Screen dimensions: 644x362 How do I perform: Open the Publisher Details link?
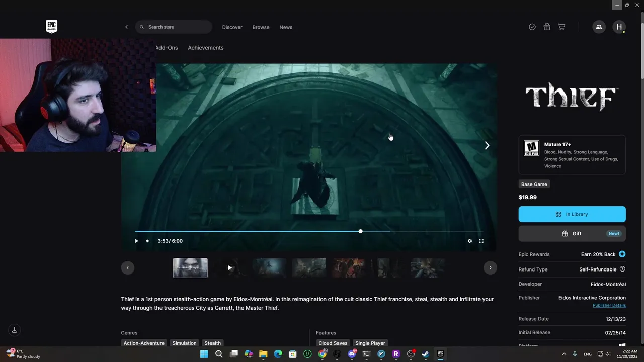coord(609,305)
